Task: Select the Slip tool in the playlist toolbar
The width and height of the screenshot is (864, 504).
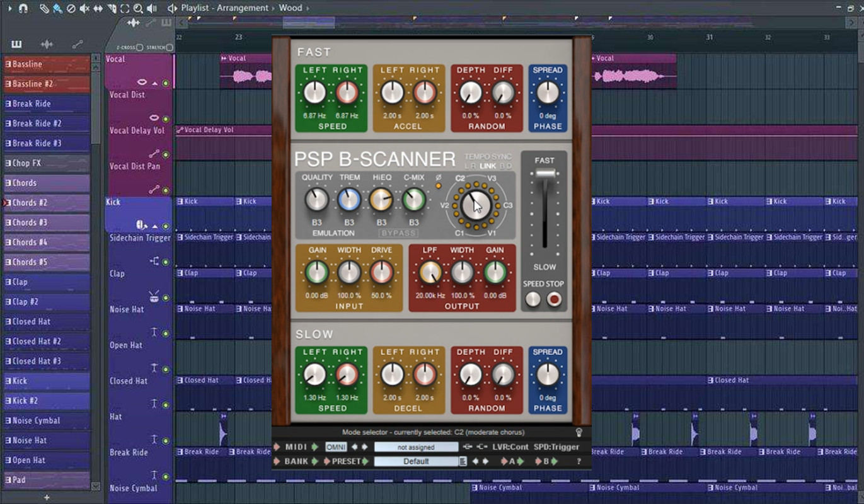Action: pos(98,8)
